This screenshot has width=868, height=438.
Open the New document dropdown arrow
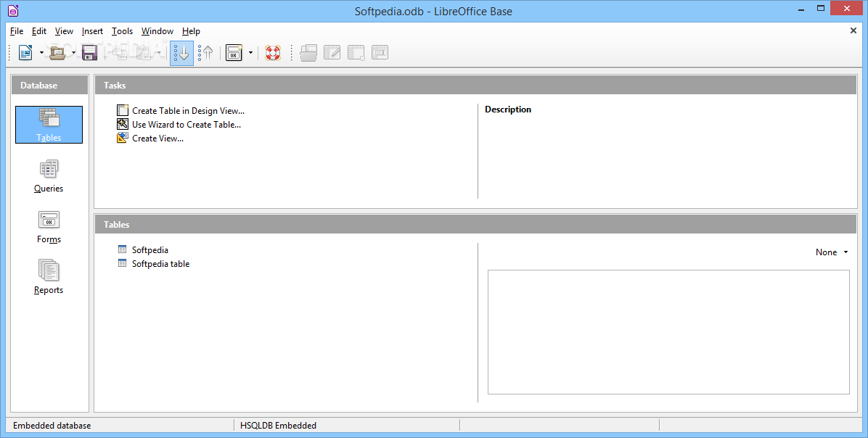(41, 53)
